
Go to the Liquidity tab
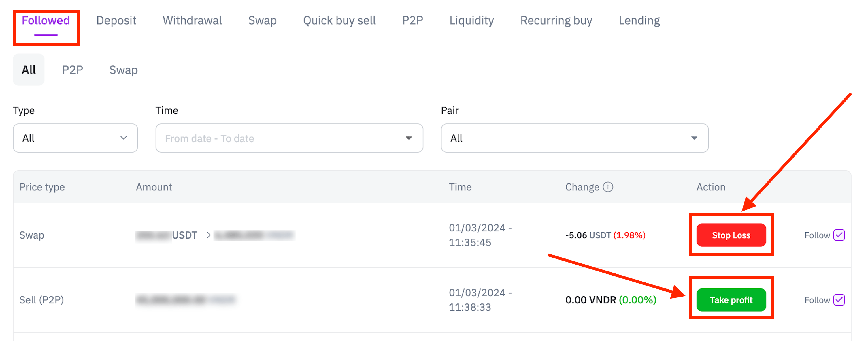[472, 20]
